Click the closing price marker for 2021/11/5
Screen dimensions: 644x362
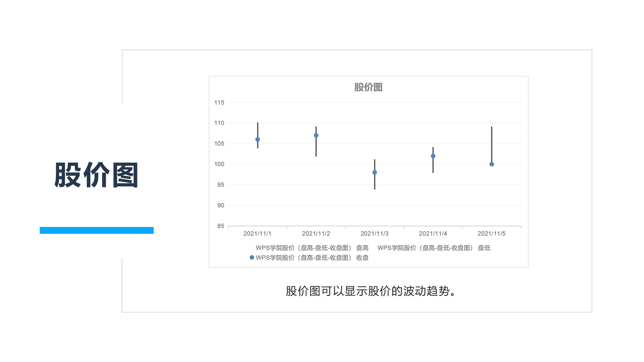point(492,164)
